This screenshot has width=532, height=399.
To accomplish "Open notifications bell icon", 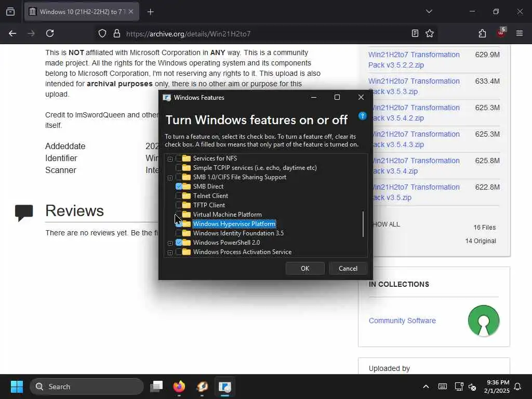I will click(x=518, y=387).
